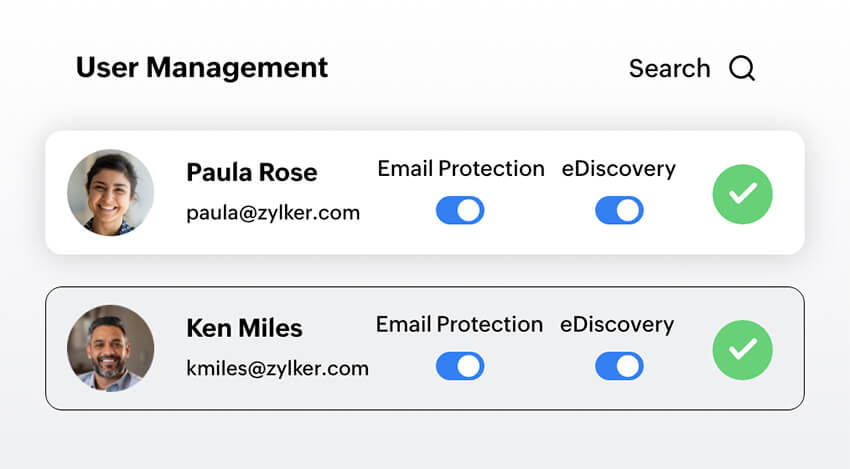Image resolution: width=850 pixels, height=469 pixels.
Task: Click Email Protection label in Ken's row
Action: pos(459,324)
